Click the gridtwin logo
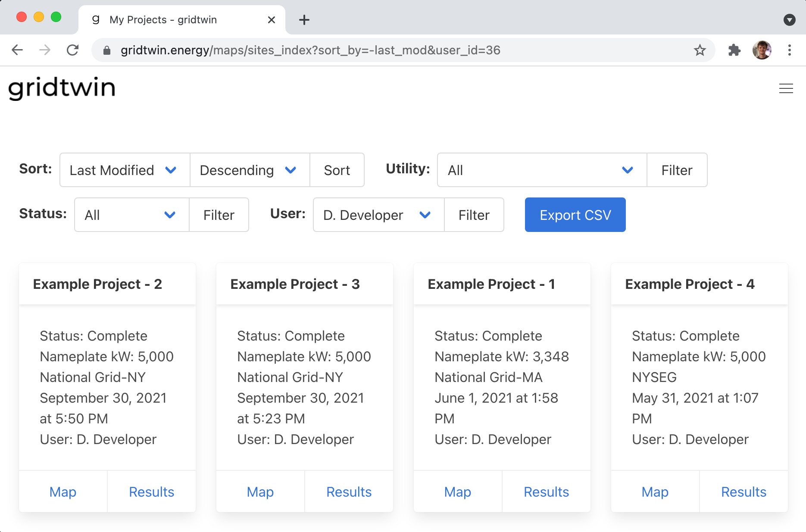 tap(62, 88)
